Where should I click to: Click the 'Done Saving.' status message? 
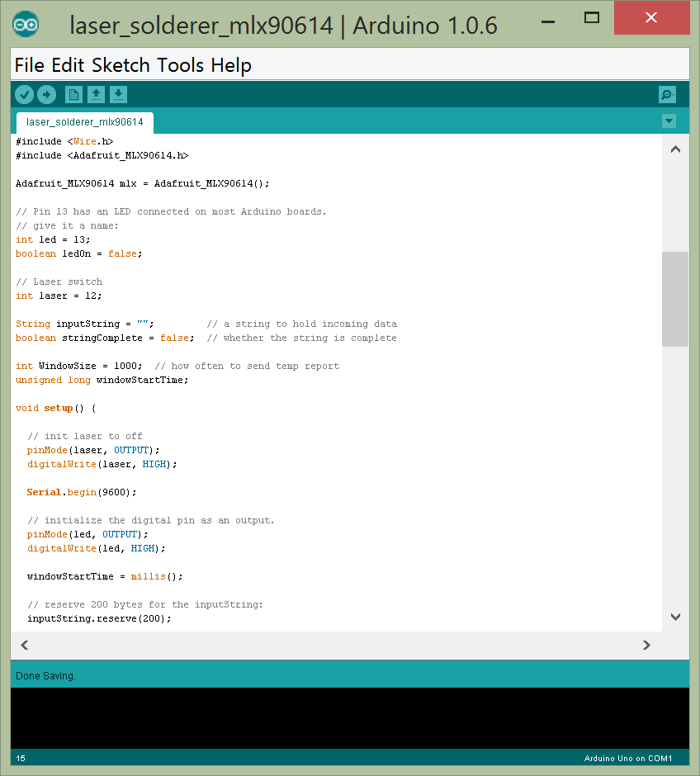click(45, 675)
